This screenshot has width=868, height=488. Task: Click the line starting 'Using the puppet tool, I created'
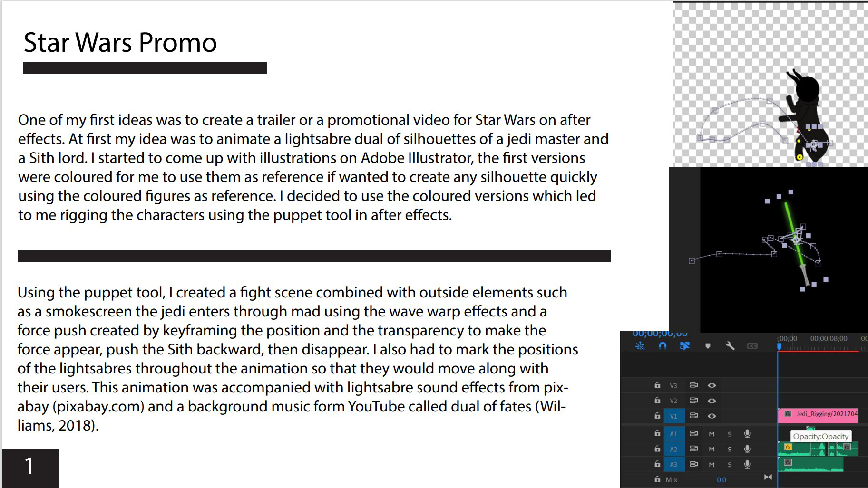tap(293, 292)
